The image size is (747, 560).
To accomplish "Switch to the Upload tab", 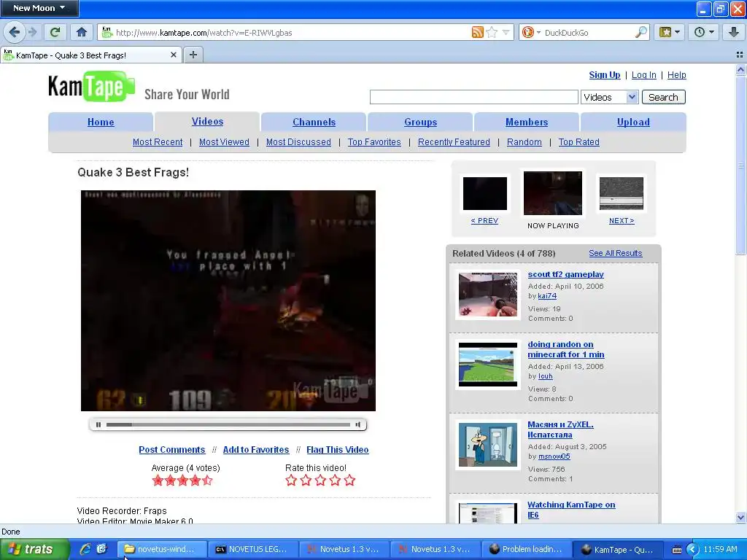I will [633, 122].
